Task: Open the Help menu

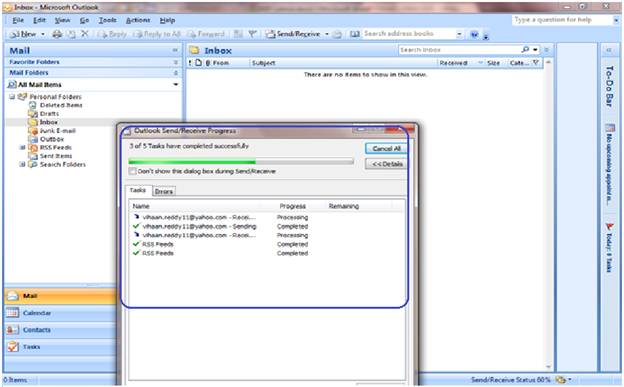Action: (167, 20)
